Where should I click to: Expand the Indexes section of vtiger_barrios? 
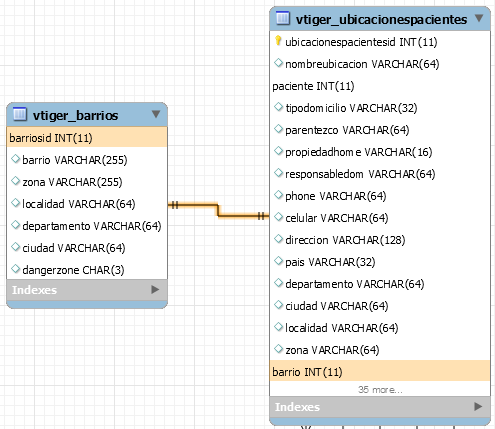click(155, 289)
